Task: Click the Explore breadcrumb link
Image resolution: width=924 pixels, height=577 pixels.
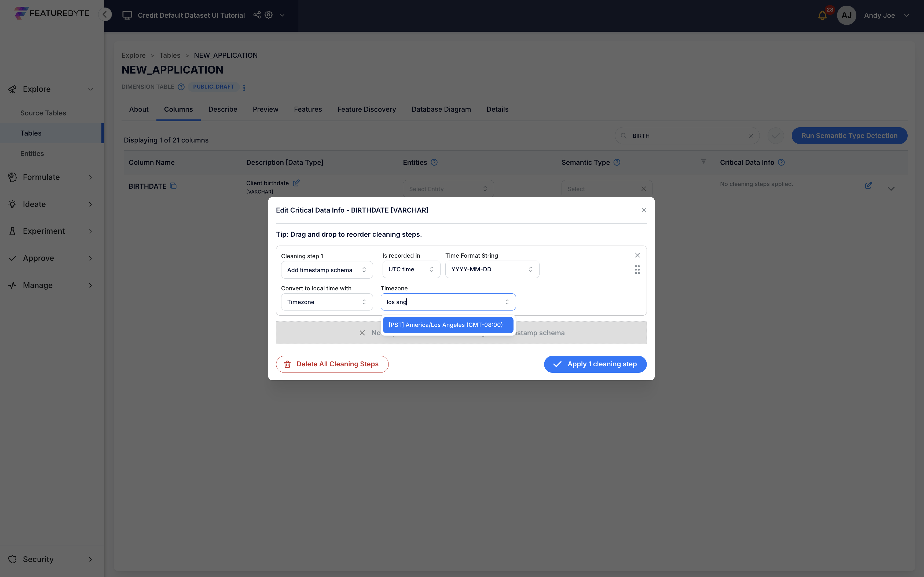Action: click(x=134, y=55)
